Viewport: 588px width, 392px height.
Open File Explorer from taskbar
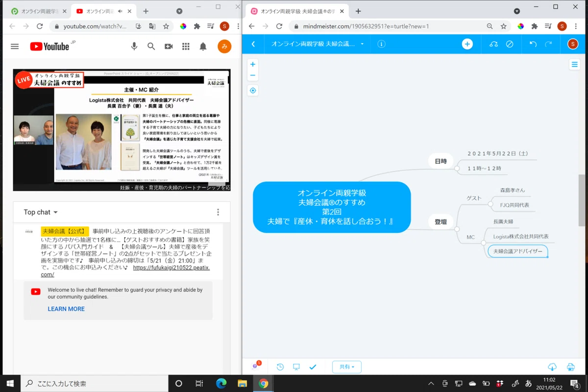coord(242,383)
